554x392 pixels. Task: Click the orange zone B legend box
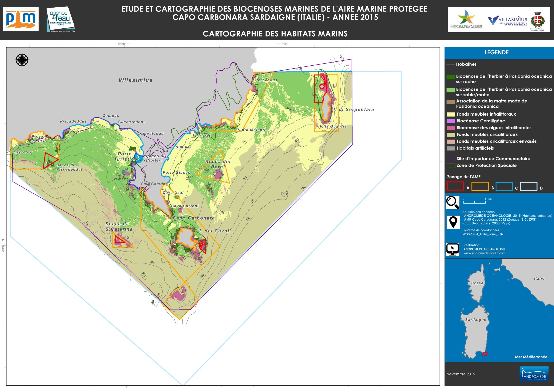(480, 186)
